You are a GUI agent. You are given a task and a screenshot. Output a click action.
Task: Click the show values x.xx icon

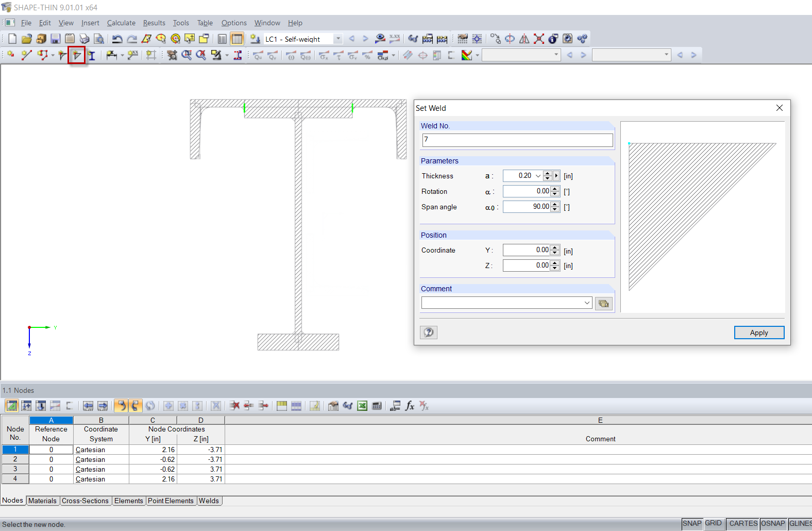click(395, 39)
